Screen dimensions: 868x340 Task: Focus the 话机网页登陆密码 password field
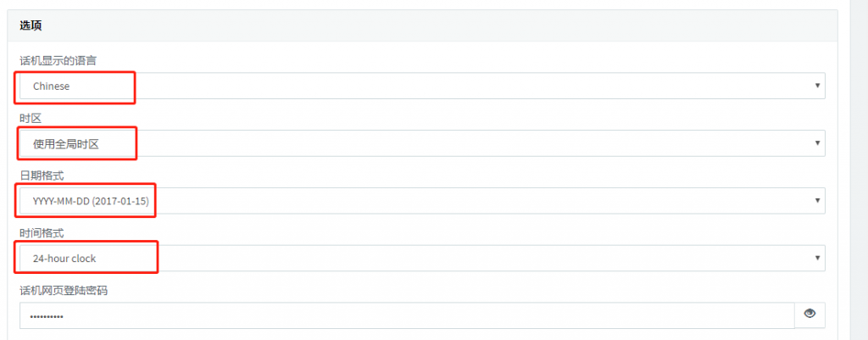(x=408, y=315)
